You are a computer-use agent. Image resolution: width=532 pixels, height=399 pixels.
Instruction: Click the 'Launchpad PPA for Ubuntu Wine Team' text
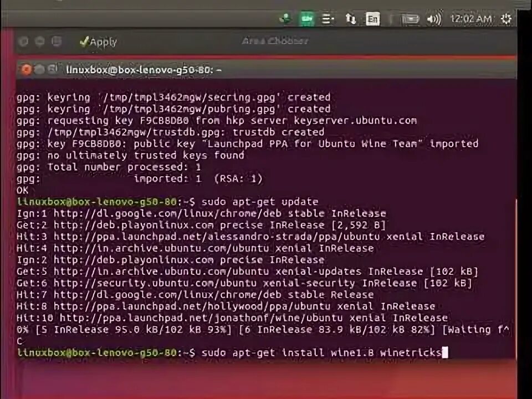pos(312,144)
